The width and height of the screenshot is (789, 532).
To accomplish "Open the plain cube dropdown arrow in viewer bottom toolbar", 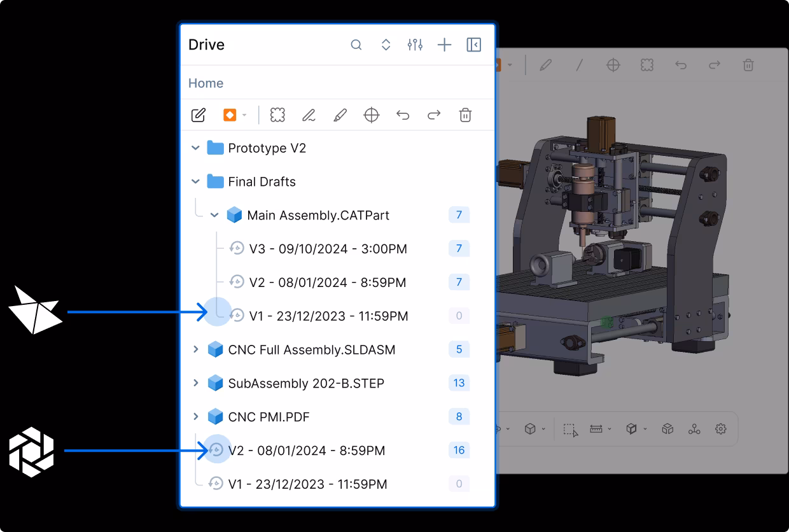I will coord(543,430).
